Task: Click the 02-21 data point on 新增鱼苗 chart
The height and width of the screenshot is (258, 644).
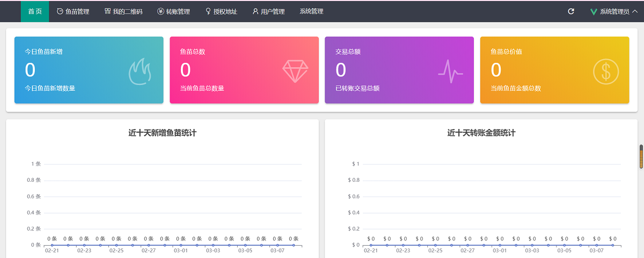Action: coord(52,245)
